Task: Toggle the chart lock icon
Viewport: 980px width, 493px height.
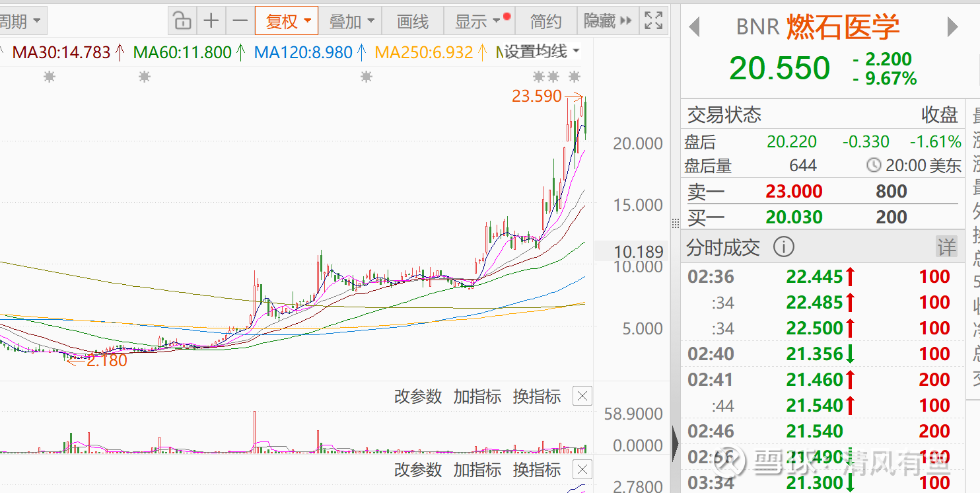Action: (x=182, y=21)
